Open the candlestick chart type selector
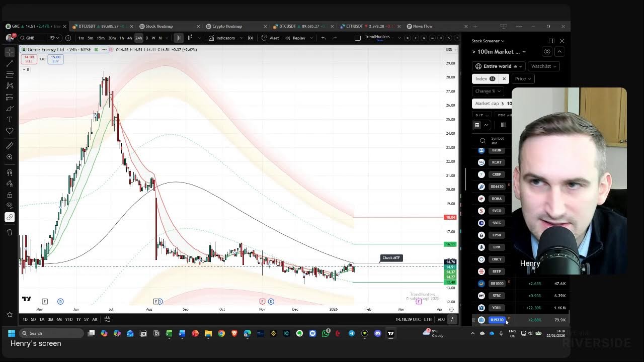The width and height of the screenshot is (644, 362). tap(179, 38)
